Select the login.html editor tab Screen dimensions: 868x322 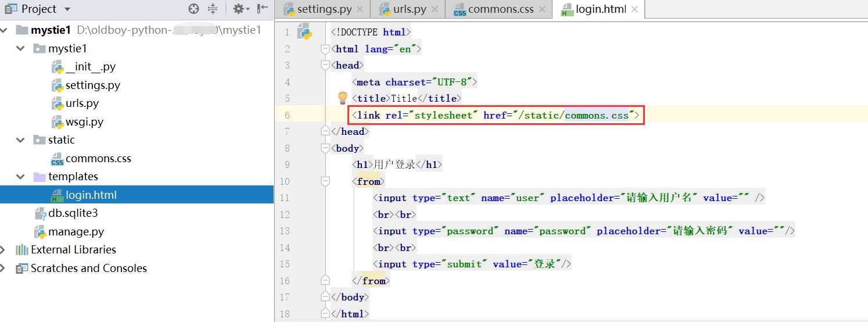point(598,9)
